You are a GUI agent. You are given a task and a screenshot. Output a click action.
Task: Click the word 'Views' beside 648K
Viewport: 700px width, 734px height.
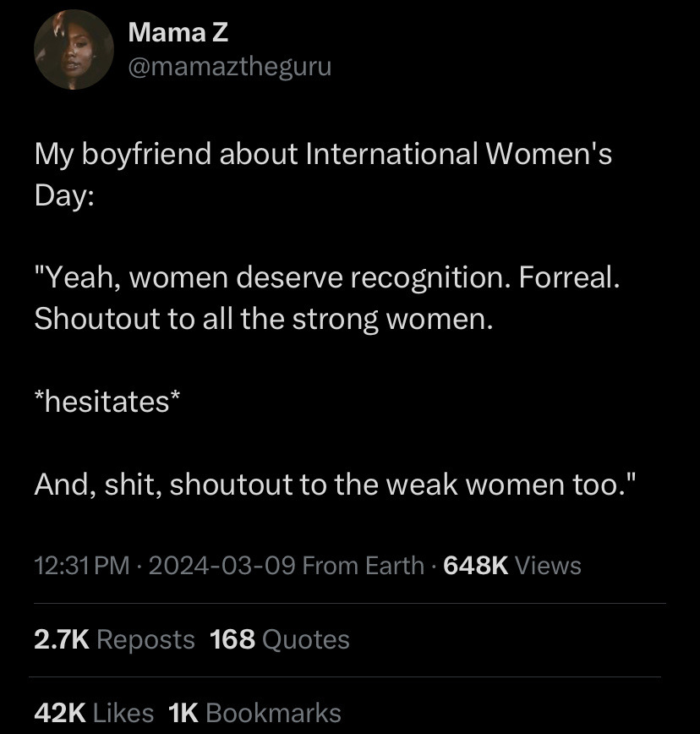click(548, 565)
